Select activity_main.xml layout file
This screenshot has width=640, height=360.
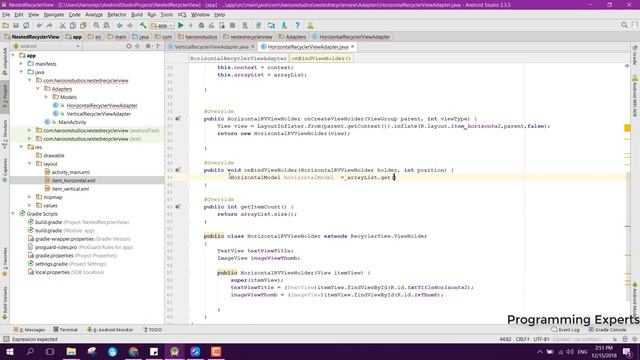click(x=71, y=172)
